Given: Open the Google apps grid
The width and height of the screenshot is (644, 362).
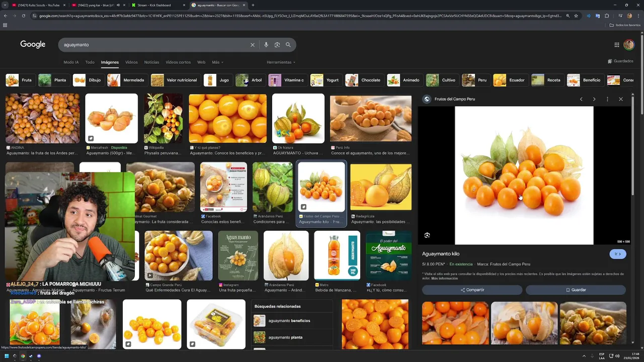Looking at the screenshot, I should pos(617,45).
